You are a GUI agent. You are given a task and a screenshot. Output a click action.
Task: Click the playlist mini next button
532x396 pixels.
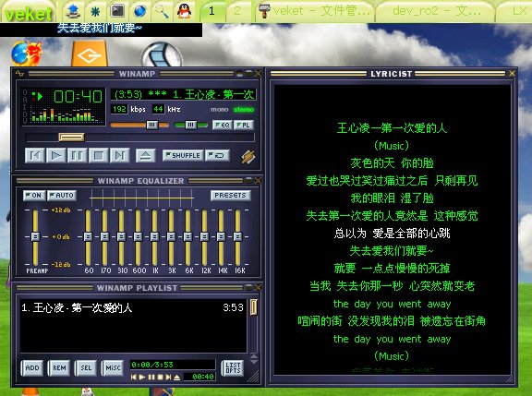pos(168,377)
